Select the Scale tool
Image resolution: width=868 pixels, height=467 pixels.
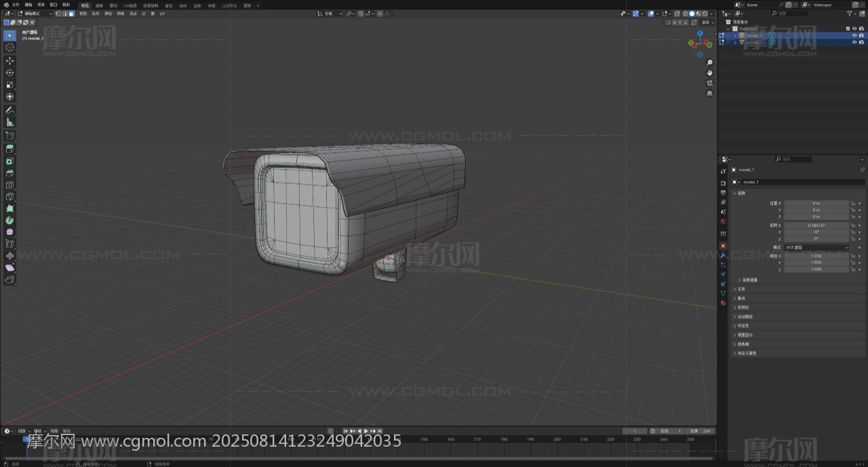click(9, 85)
